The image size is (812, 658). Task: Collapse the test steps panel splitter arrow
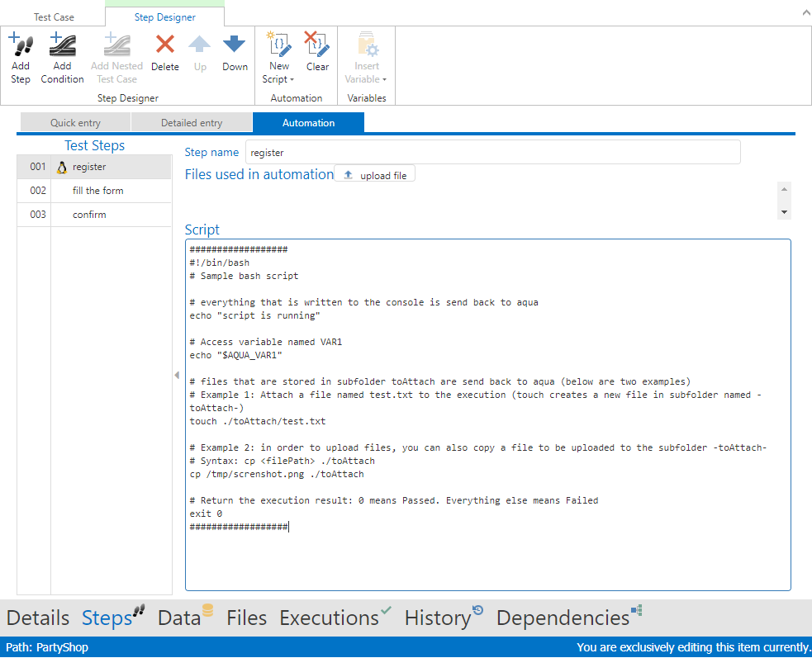(x=176, y=376)
